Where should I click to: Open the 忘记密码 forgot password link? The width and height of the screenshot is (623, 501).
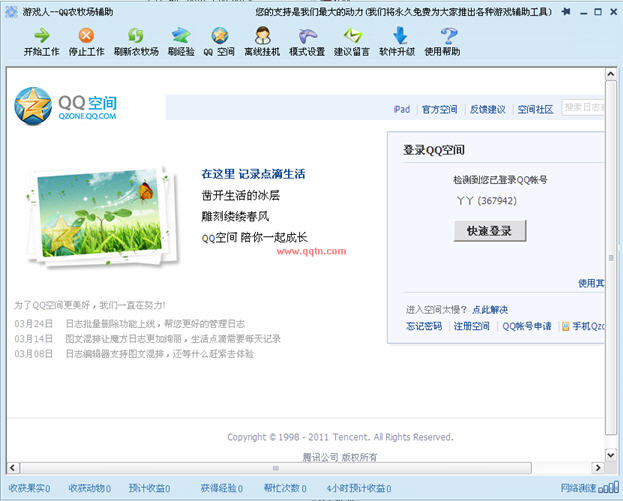[x=424, y=326]
